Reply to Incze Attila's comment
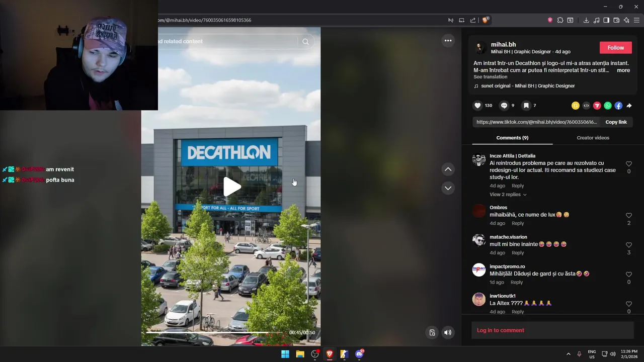The height and width of the screenshot is (362, 644). (x=518, y=186)
